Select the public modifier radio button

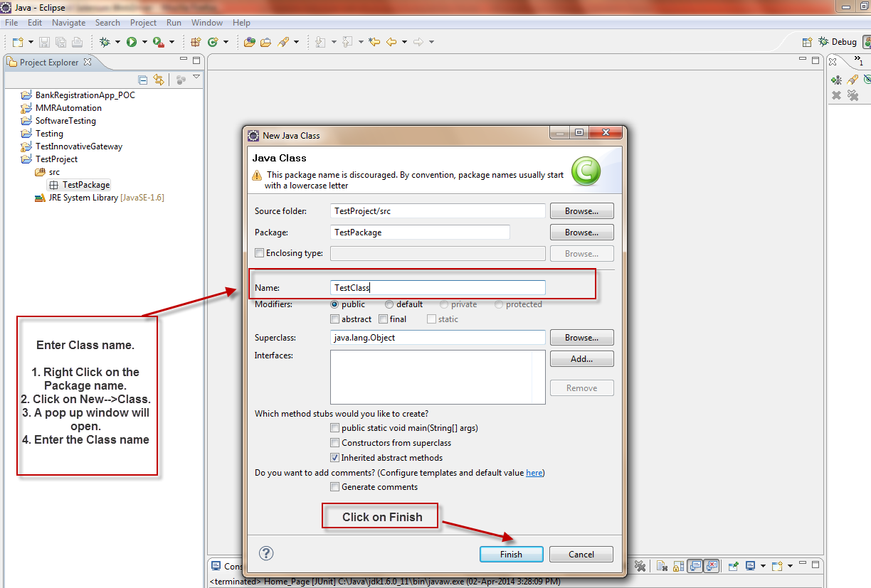pos(335,304)
